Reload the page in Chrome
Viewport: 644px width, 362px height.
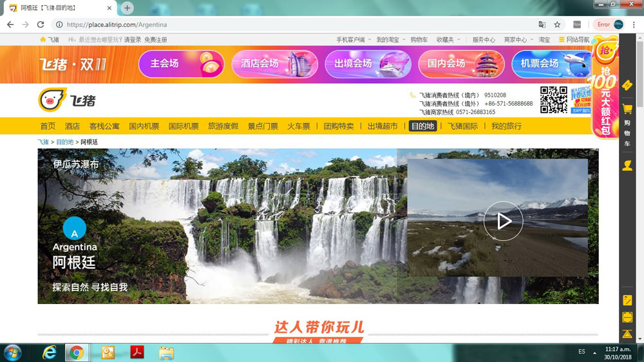pos(41,24)
